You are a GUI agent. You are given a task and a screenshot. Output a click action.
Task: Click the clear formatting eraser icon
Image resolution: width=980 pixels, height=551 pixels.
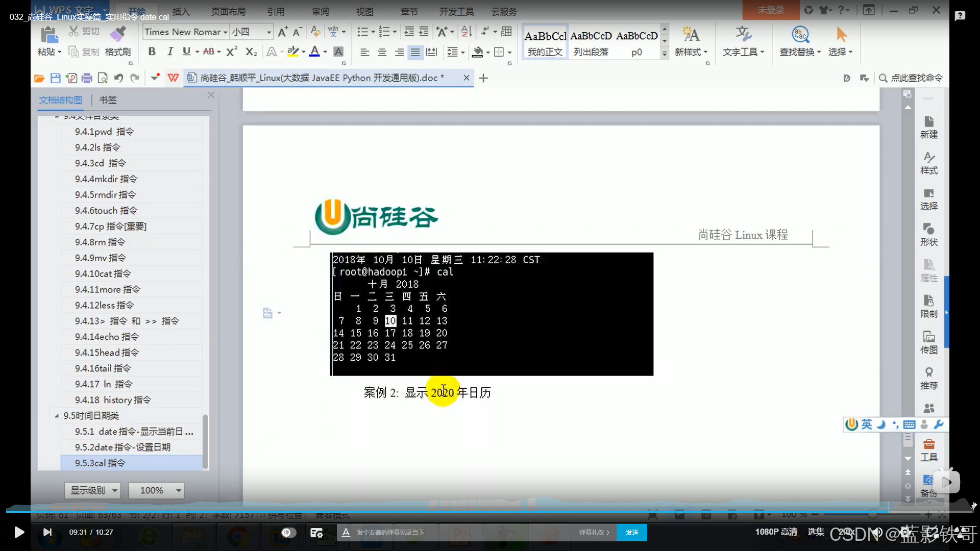315,32
